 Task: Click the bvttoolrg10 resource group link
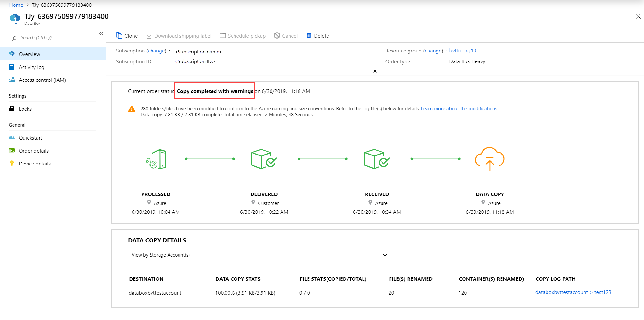(462, 50)
